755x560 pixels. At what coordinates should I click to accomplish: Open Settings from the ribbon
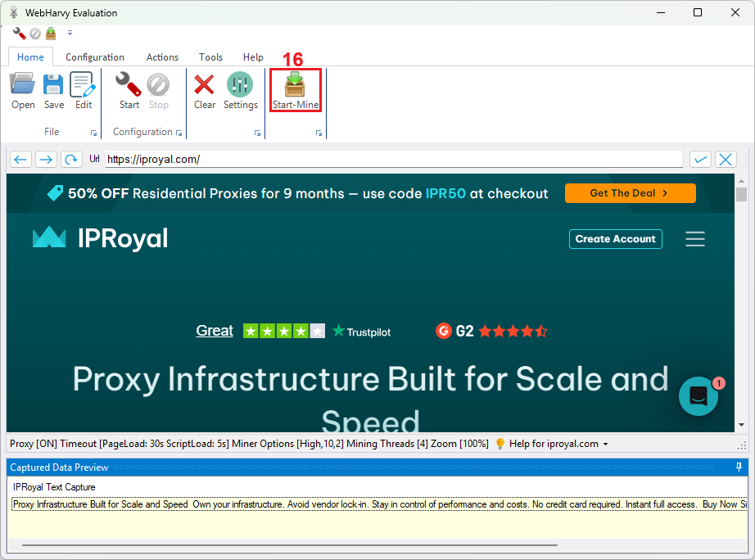[240, 89]
